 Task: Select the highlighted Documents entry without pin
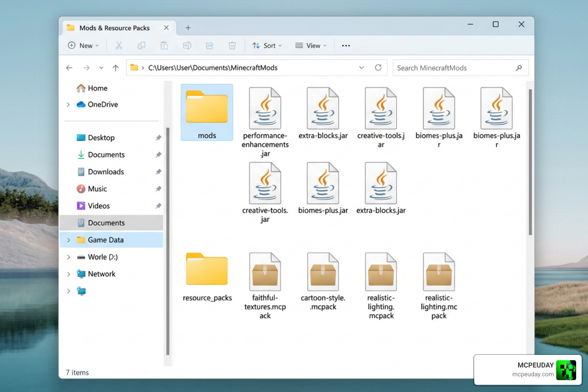coord(111,223)
